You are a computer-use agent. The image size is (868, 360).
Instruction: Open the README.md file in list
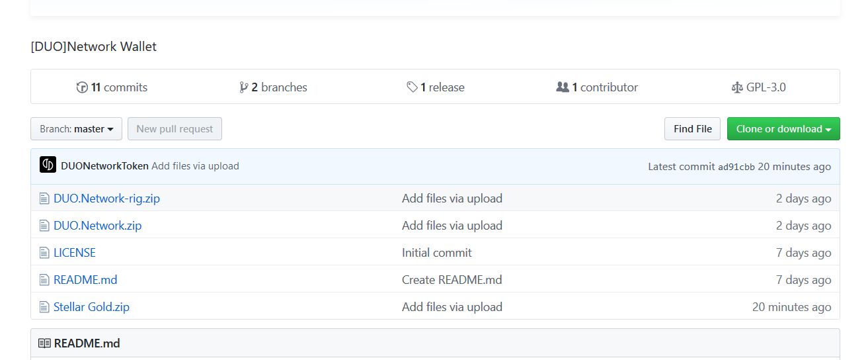point(85,280)
